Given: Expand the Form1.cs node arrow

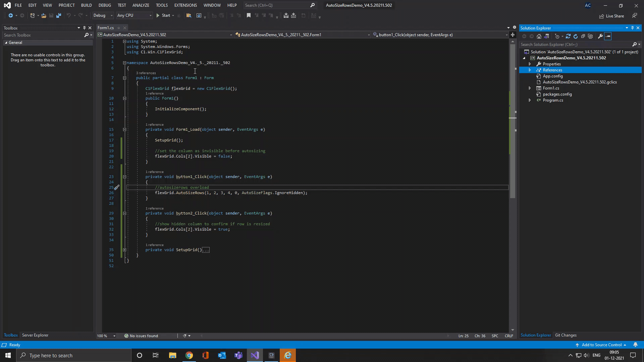Looking at the screenshot, I should click(530, 88).
